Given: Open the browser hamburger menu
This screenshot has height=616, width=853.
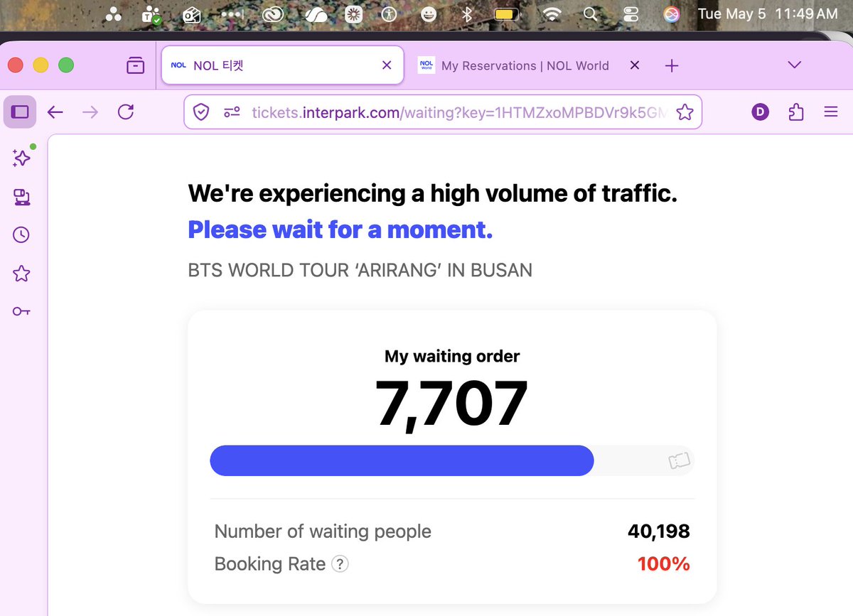Looking at the screenshot, I should [830, 112].
